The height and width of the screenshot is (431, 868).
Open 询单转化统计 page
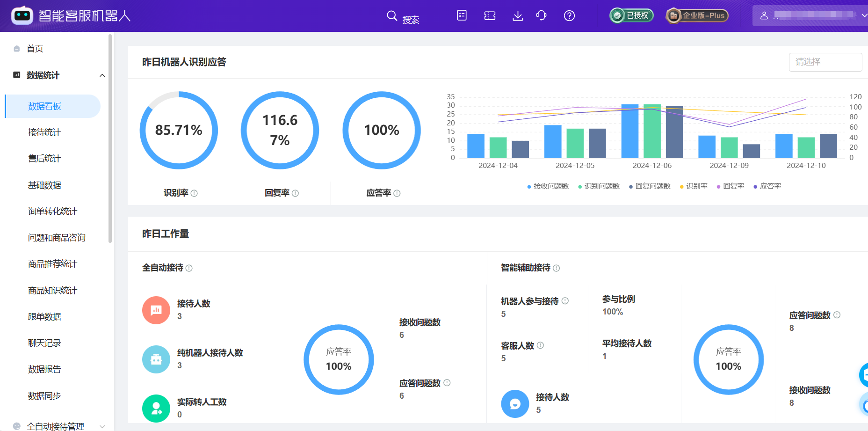coord(52,212)
